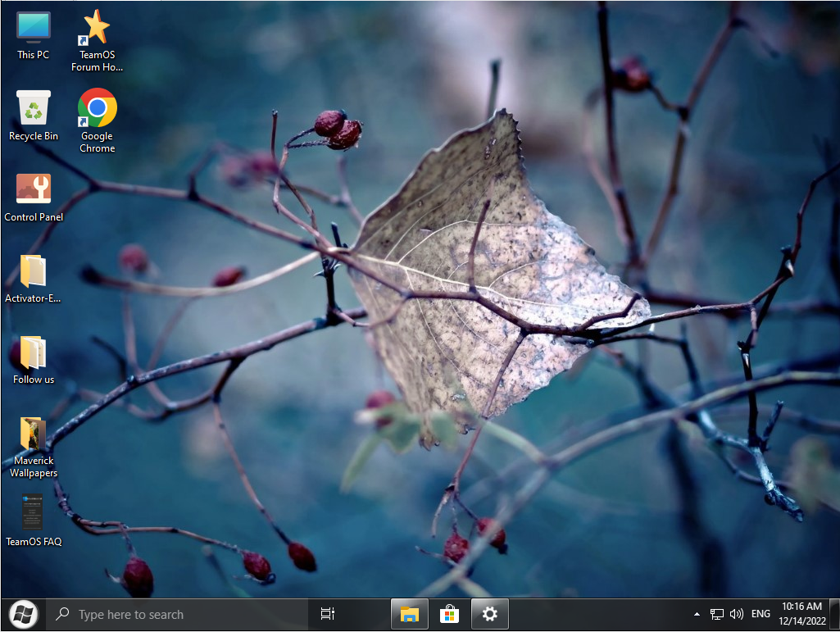Click the ENG input language indicator
Viewport: 840px width, 632px height.
click(761, 614)
